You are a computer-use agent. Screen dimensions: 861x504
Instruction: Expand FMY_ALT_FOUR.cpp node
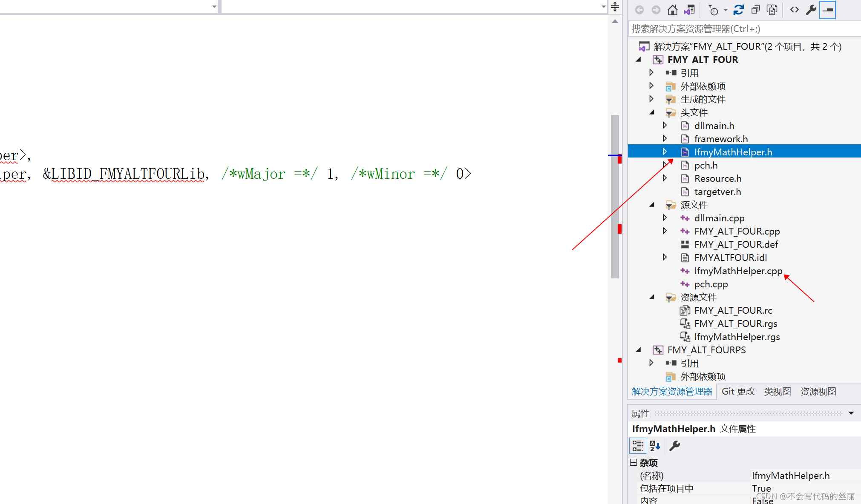point(665,231)
